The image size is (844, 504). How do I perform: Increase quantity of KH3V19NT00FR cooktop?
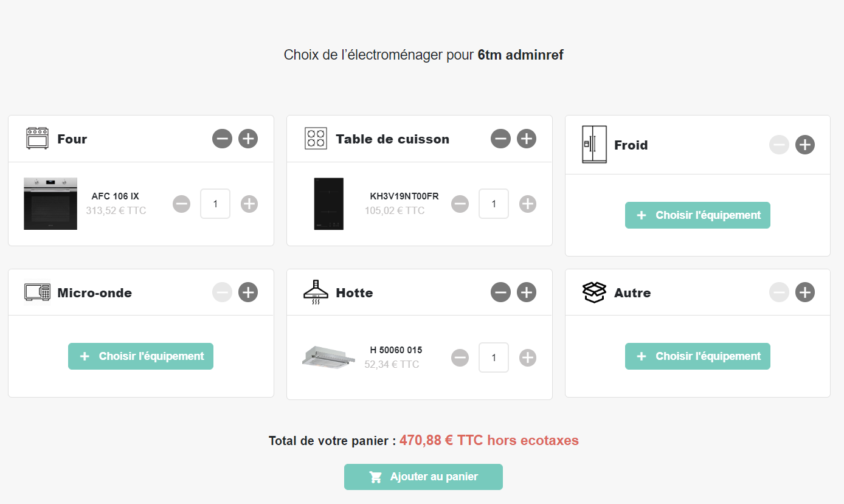pos(528,204)
